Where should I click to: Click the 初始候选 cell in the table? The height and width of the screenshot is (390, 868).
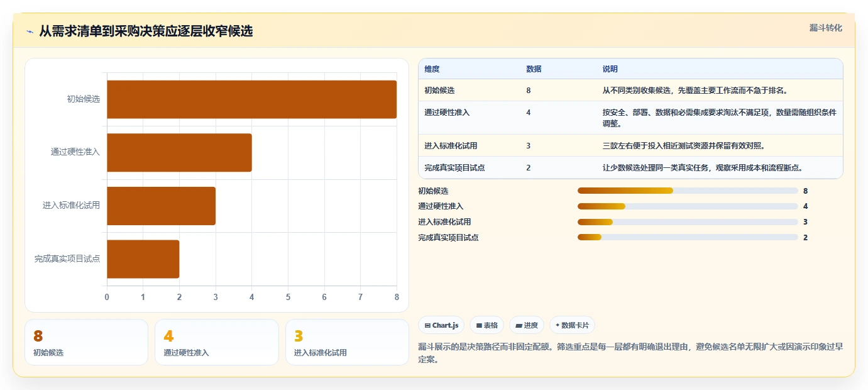439,91
